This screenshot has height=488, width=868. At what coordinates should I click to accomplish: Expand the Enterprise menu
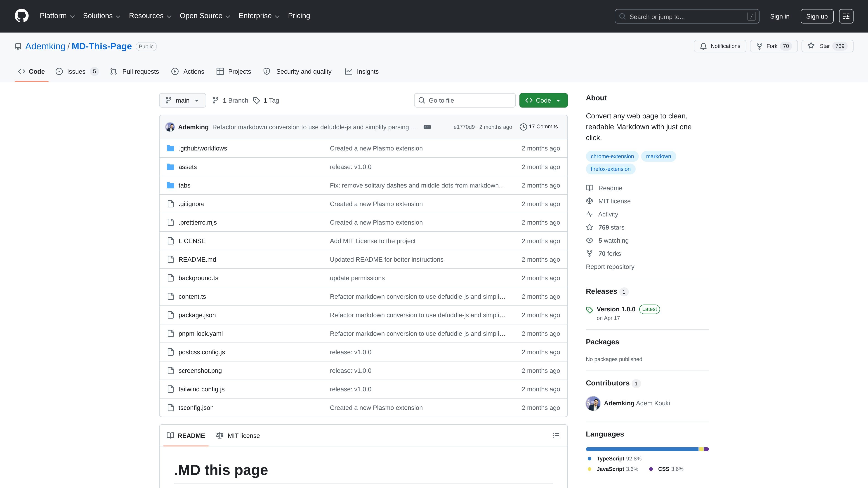click(x=259, y=16)
